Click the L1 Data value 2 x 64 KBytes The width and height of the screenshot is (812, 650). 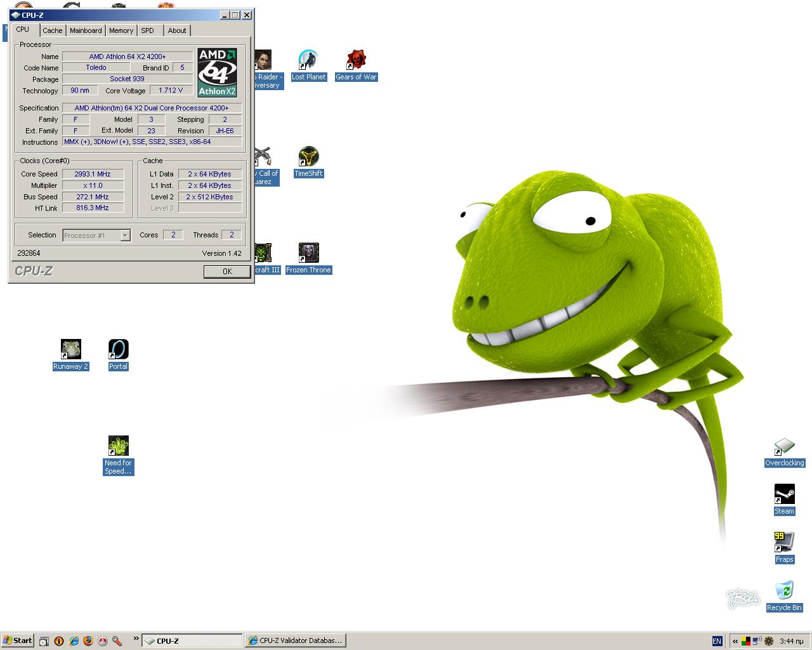(209, 174)
